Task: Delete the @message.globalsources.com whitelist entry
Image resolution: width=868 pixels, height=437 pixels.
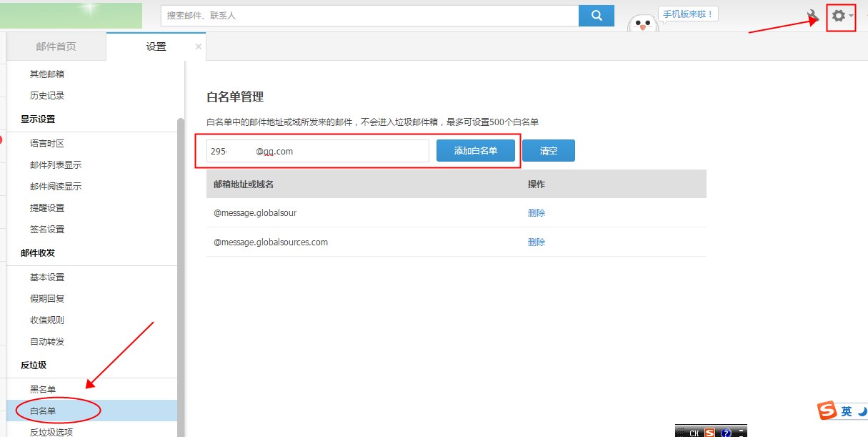Action: 536,242
